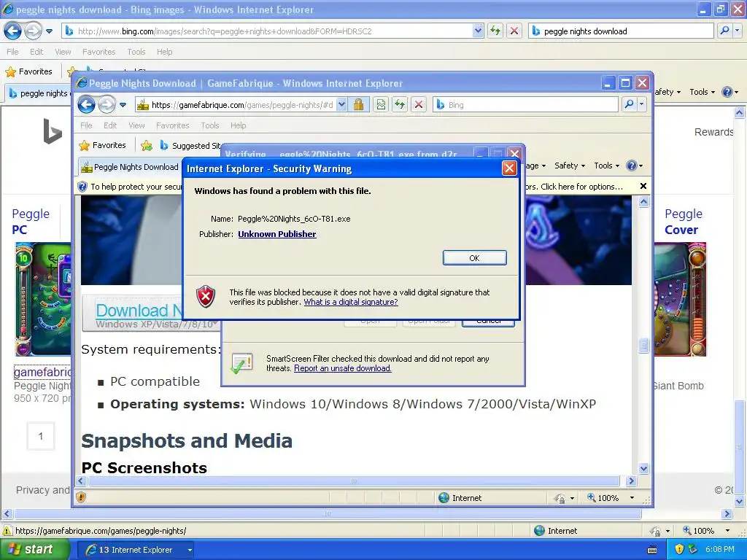Open Edit menu in GameFabrique window
Viewport: 747px width, 560px height.
tap(110, 125)
